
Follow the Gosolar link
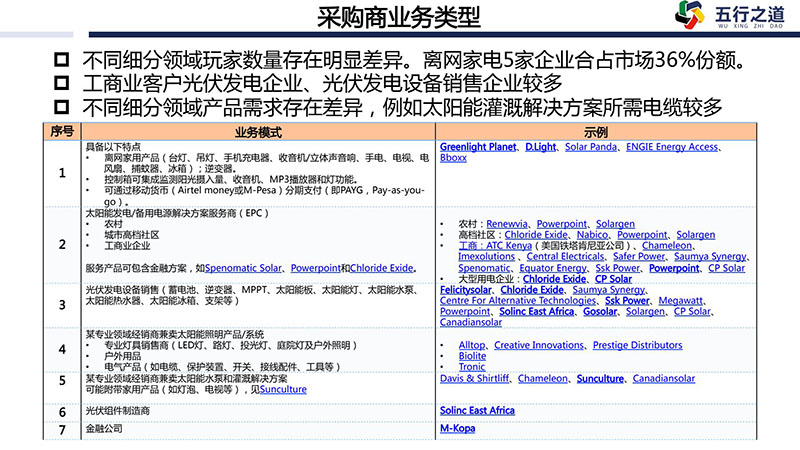point(600,311)
